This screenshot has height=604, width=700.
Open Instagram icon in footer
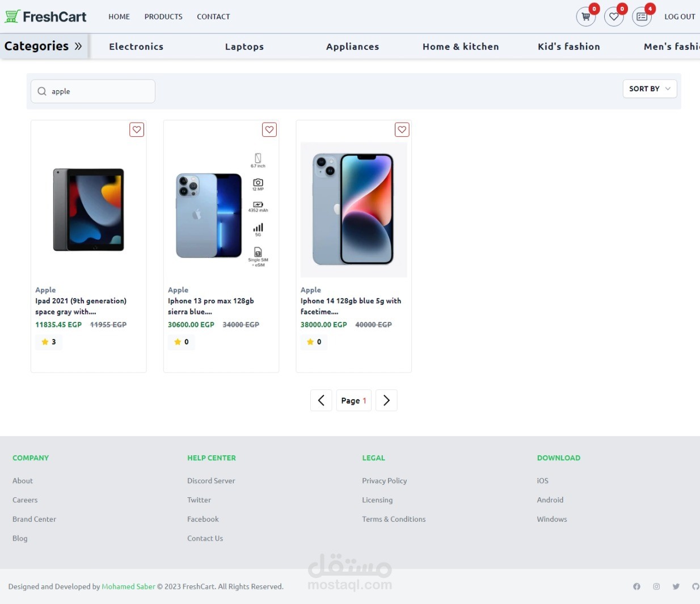click(656, 586)
